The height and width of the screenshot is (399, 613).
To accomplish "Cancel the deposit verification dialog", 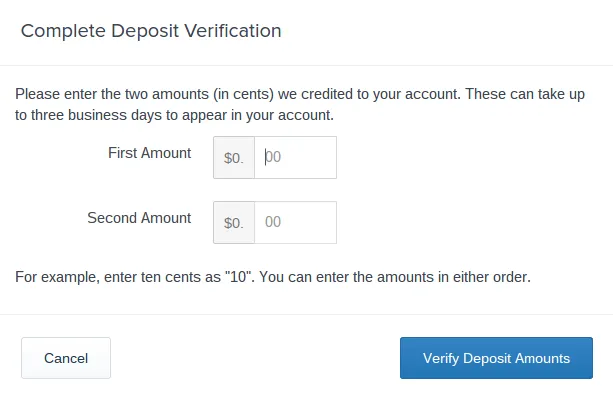I will coord(66,358).
